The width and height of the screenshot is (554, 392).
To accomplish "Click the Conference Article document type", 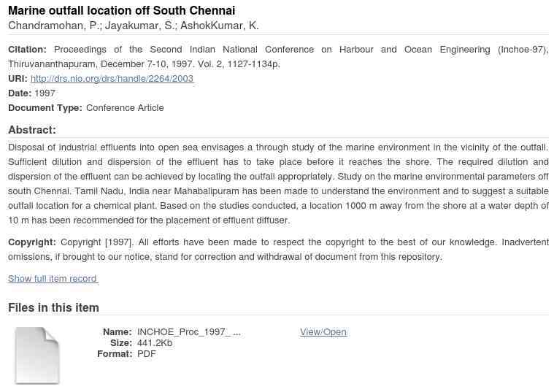I will click(125, 108).
